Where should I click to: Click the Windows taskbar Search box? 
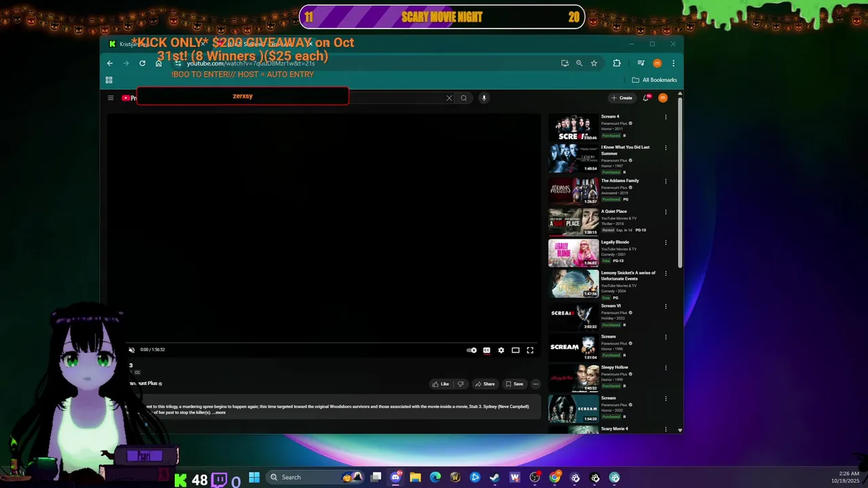click(x=314, y=477)
